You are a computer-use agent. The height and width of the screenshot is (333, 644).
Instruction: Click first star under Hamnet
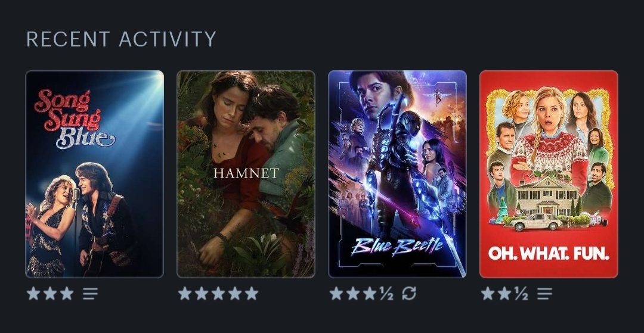tap(185, 294)
